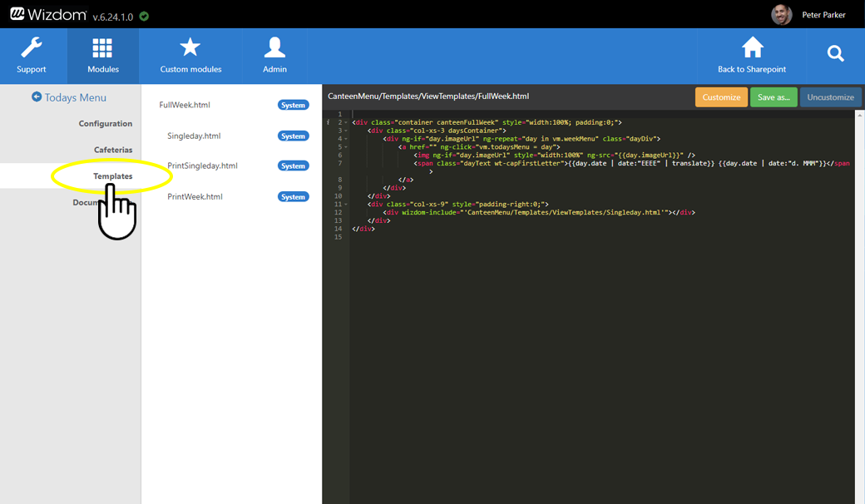Viewport: 865px width, 504px height.
Task: Click the green version status checkmark
Action: point(144,16)
